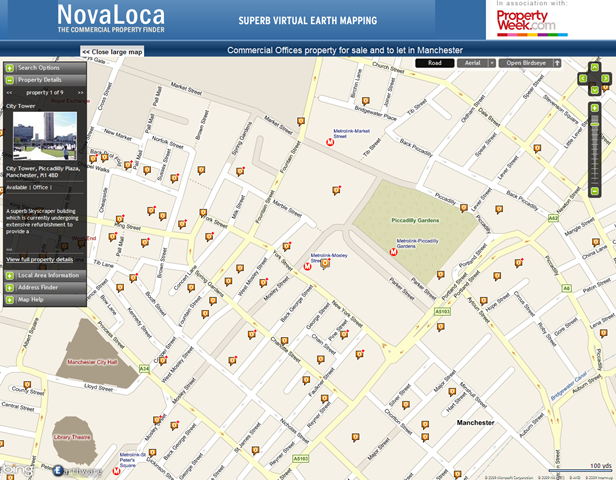616x480 pixels.
Task: Select the property marker near Lena Street
Action: 604,334
